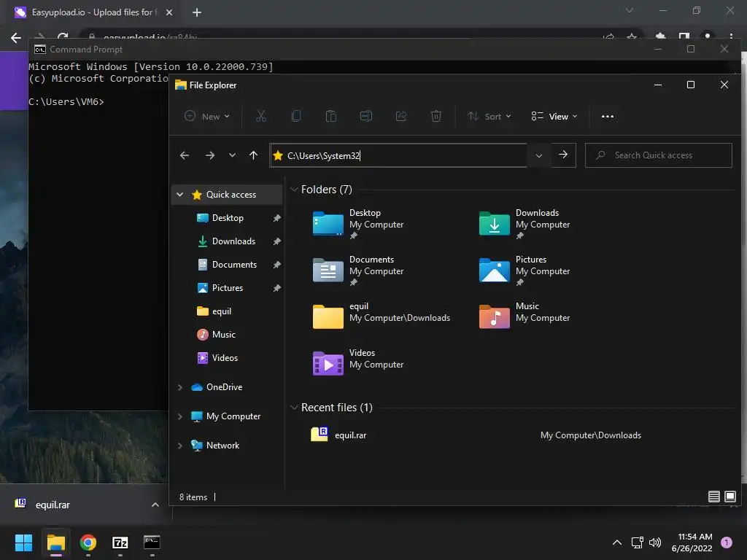Screen dimensions: 747x560
Task: Open the equil folder icon in Folders
Action: click(x=328, y=316)
